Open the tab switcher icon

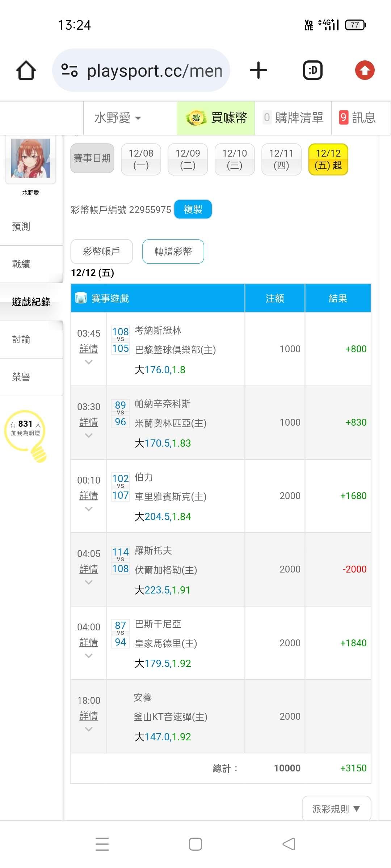coord(312,70)
